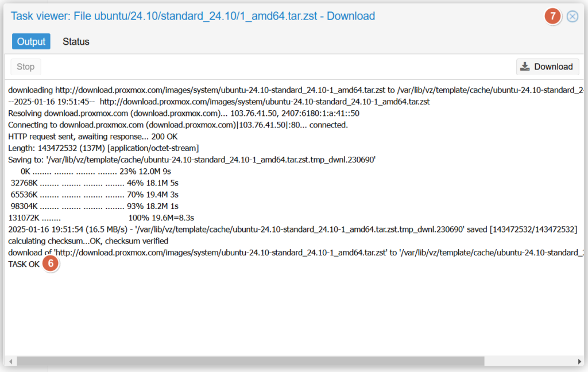Close the Task viewer window
588x372 pixels.
(572, 17)
